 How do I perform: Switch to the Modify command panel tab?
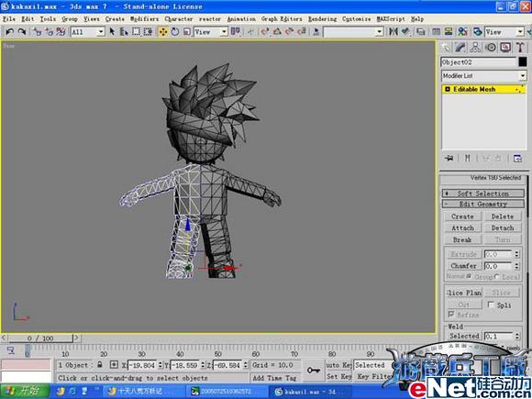[x=460, y=47]
